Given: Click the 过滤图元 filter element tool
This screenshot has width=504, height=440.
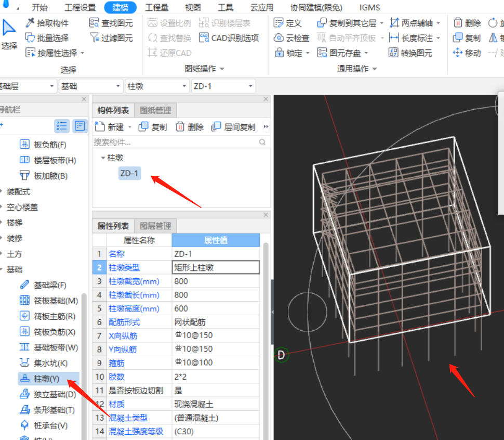Looking at the screenshot, I should coord(111,38).
